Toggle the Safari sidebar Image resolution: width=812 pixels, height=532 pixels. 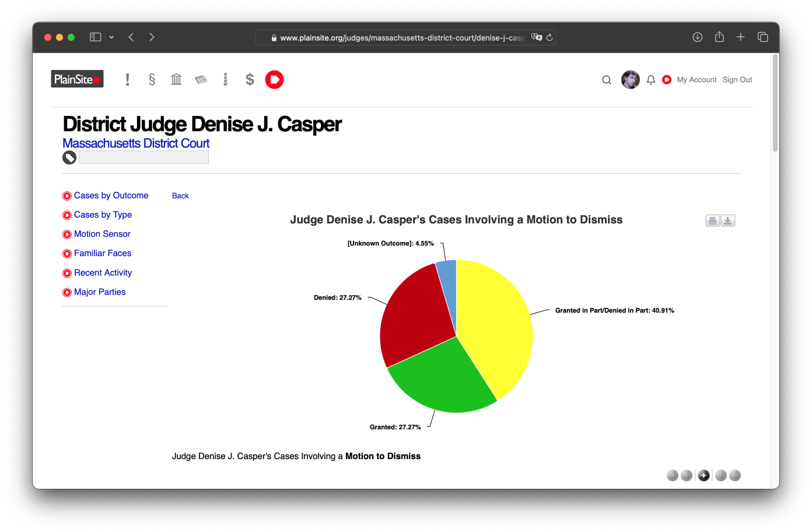point(95,37)
